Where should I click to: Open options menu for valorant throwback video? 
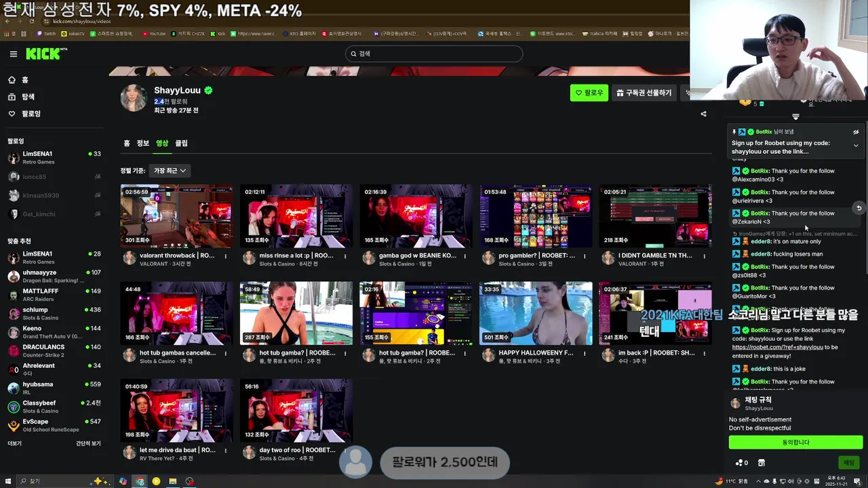226,256
